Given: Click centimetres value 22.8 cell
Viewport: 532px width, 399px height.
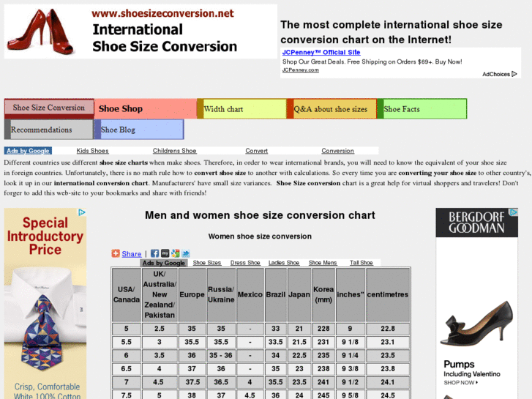Looking at the screenshot, I should tap(387, 329).
